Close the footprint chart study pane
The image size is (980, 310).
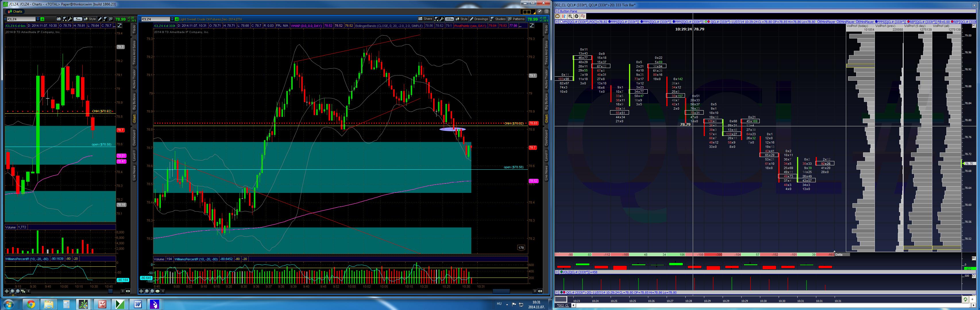pos(557,22)
